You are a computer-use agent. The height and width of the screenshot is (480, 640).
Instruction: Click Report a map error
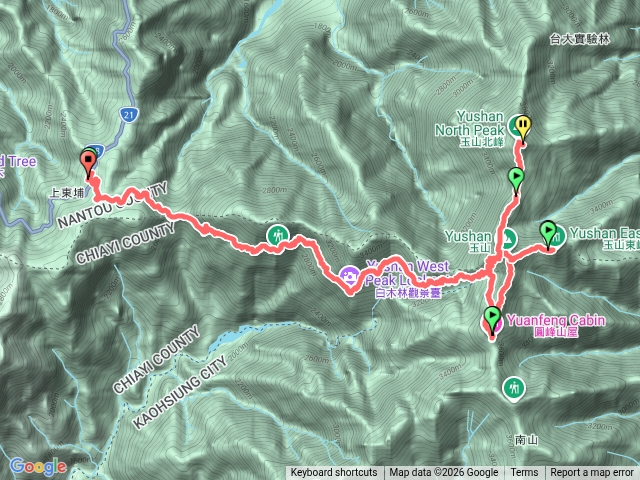click(591, 473)
